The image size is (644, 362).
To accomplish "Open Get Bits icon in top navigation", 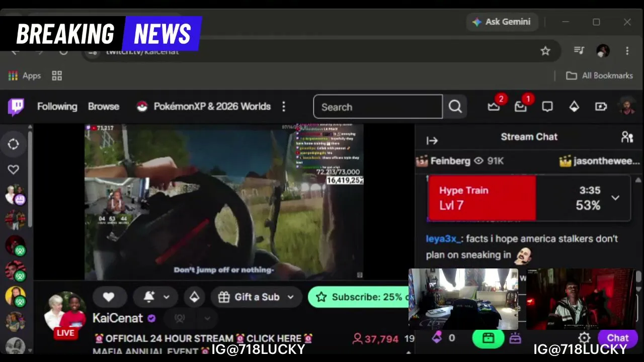I will (x=574, y=107).
